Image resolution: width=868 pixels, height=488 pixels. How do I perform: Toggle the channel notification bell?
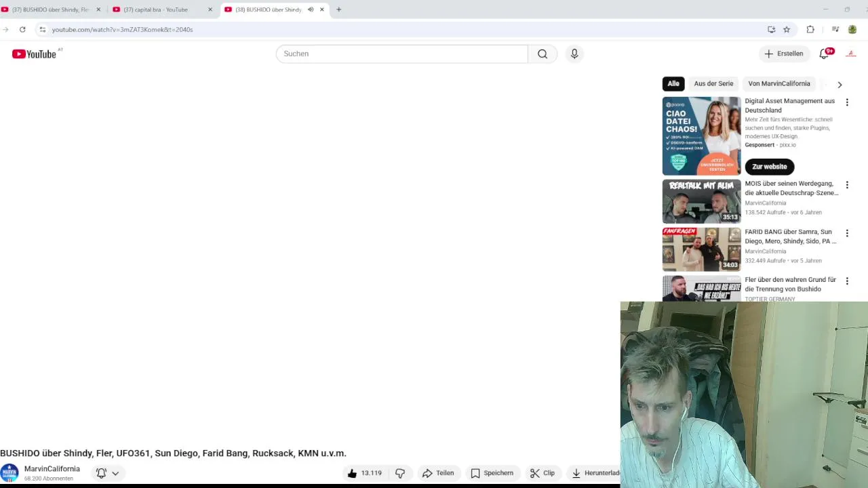point(101,473)
